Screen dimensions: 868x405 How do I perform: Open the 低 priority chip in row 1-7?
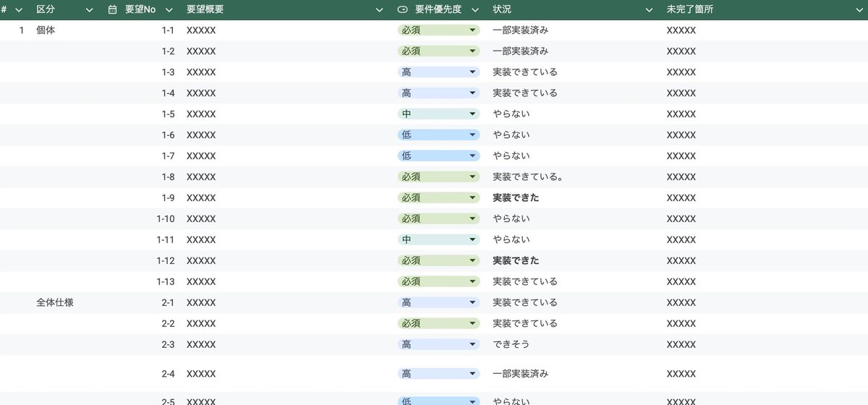click(x=438, y=156)
